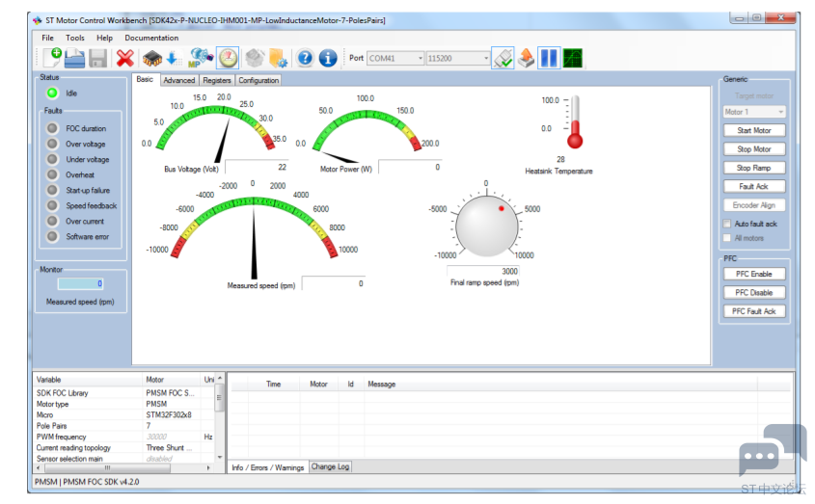
Task: Click the Motor Power value field
Action: tap(410, 167)
